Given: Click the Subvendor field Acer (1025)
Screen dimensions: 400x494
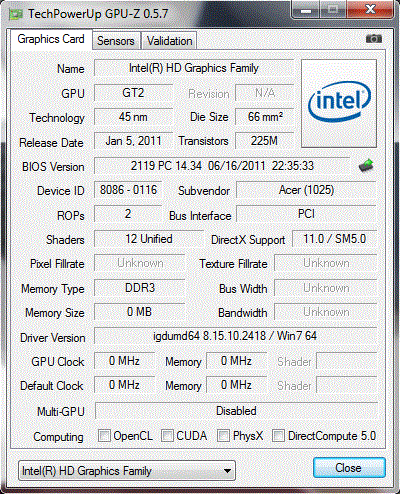Looking at the screenshot, I should (x=306, y=190).
